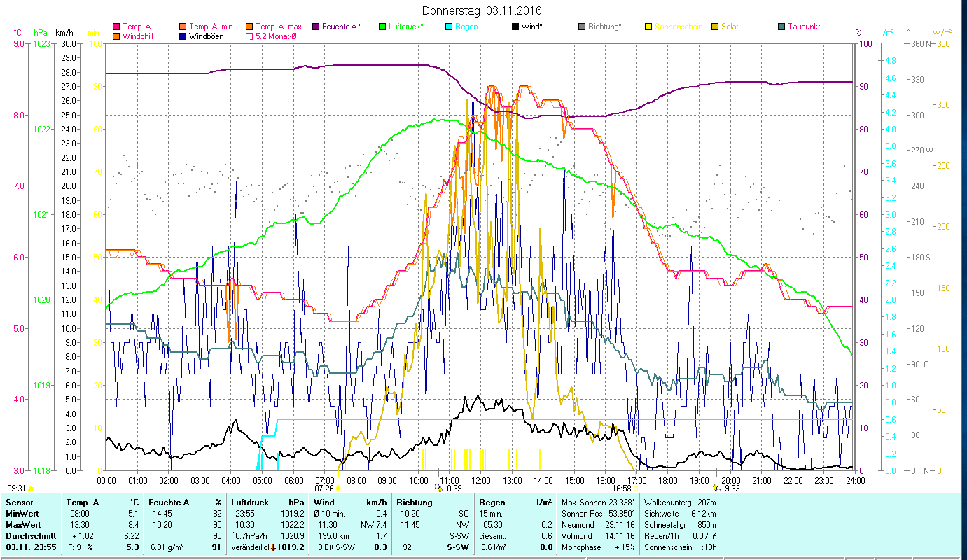
Task: Click the moonrise marker at 10:39
Action: 439,489
